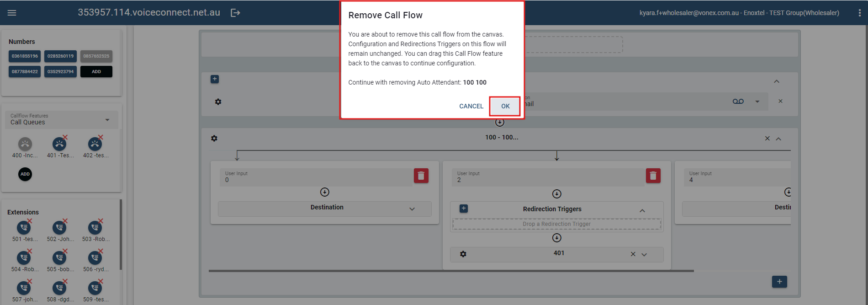Click the 401 call queue icon
Image resolution: width=868 pixels, height=305 pixels.
click(59, 144)
